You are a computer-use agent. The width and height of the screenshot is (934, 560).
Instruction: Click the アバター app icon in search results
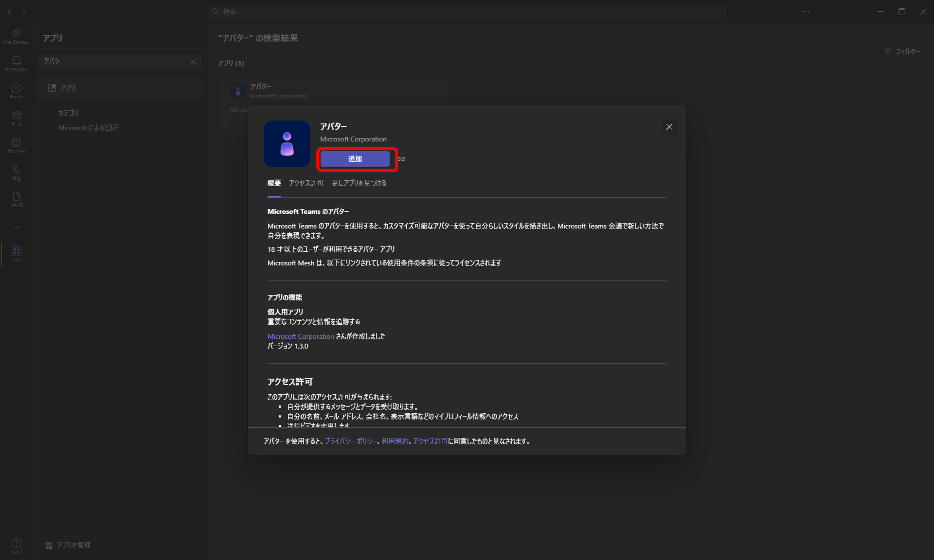238,91
